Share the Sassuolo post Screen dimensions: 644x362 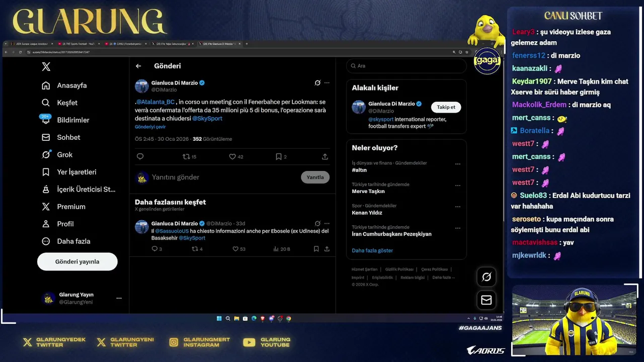327,249
